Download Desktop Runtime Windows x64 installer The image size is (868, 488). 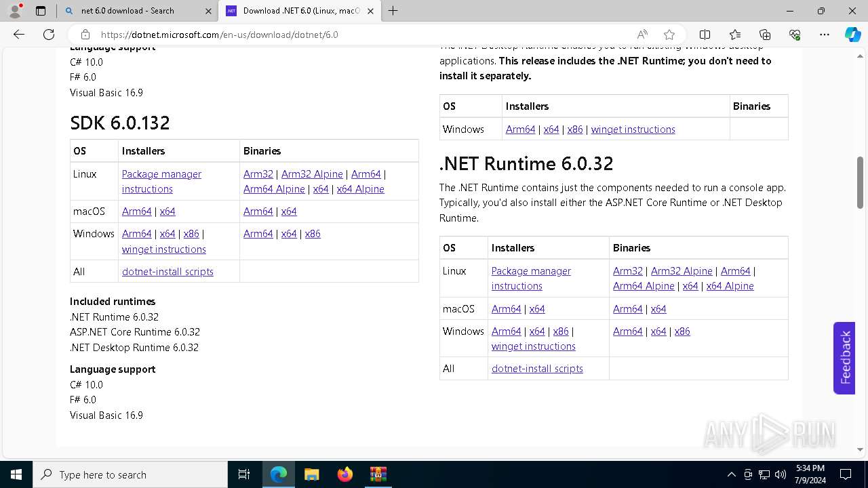(551, 129)
